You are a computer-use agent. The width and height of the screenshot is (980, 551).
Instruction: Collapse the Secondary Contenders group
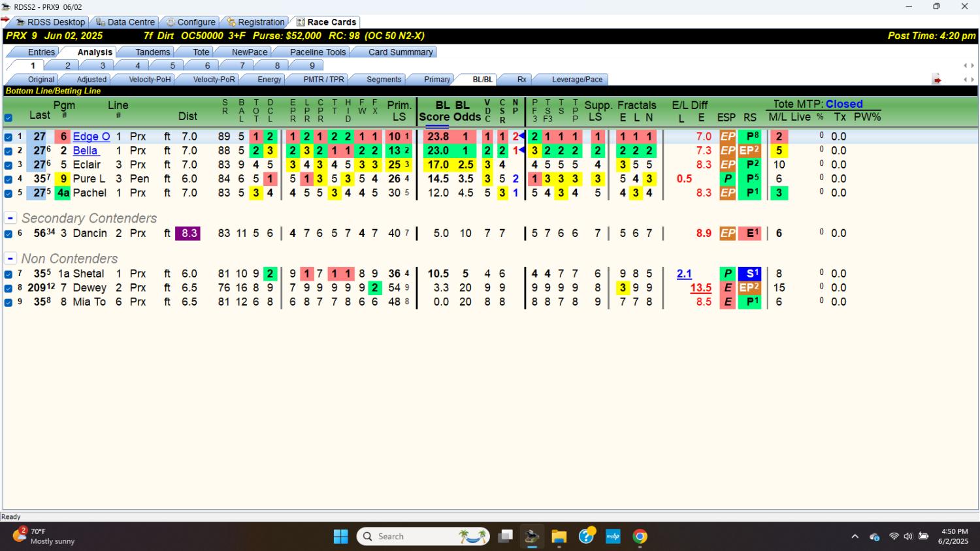point(10,218)
